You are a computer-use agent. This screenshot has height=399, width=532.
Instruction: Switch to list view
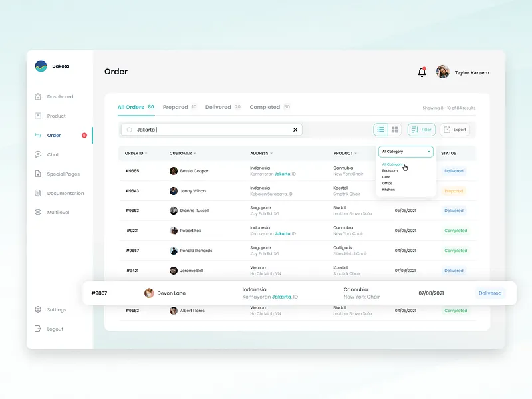[x=380, y=130]
